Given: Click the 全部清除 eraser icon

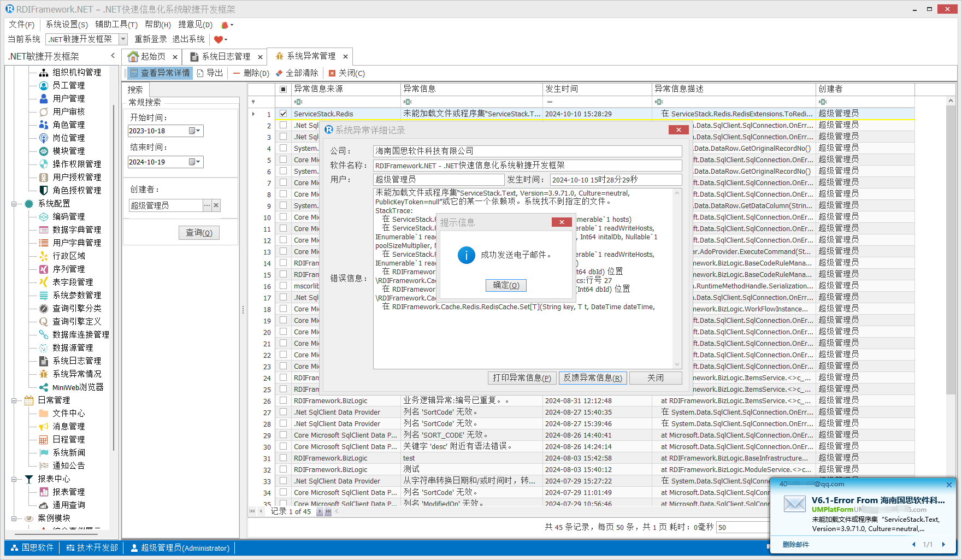Looking at the screenshot, I should 279,73.
